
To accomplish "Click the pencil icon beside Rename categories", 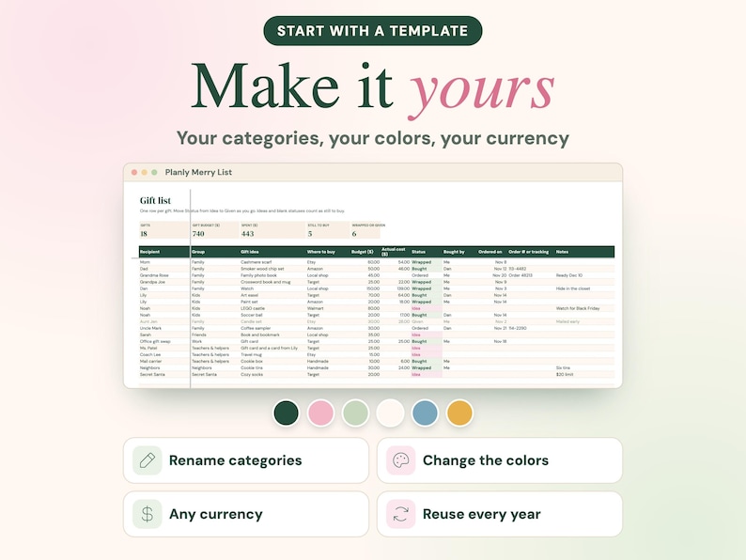I will (x=147, y=460).
